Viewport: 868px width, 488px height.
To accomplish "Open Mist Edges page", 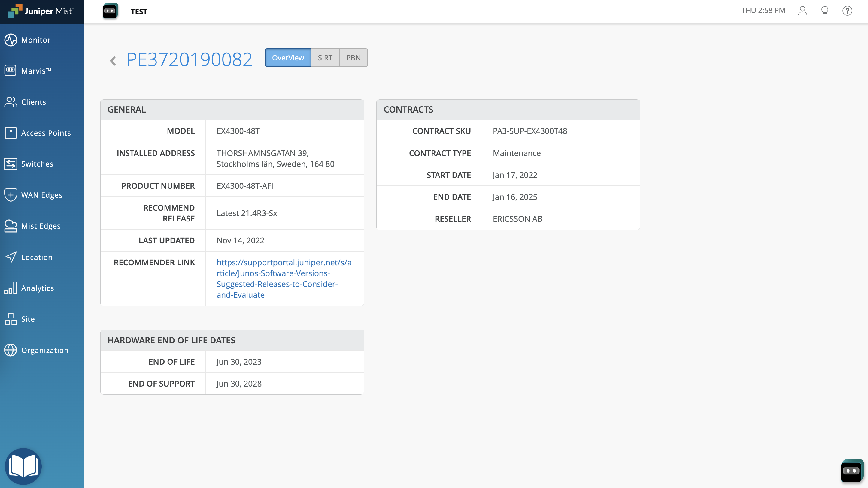I will (41, 226).
